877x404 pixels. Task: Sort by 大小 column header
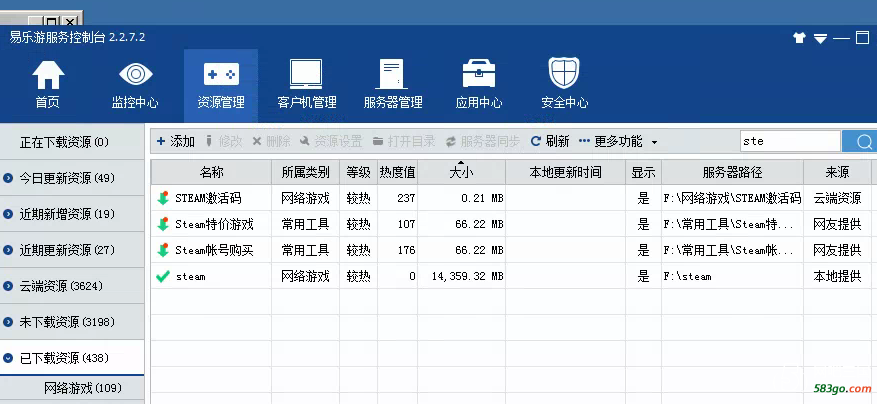tap(461, 172)
